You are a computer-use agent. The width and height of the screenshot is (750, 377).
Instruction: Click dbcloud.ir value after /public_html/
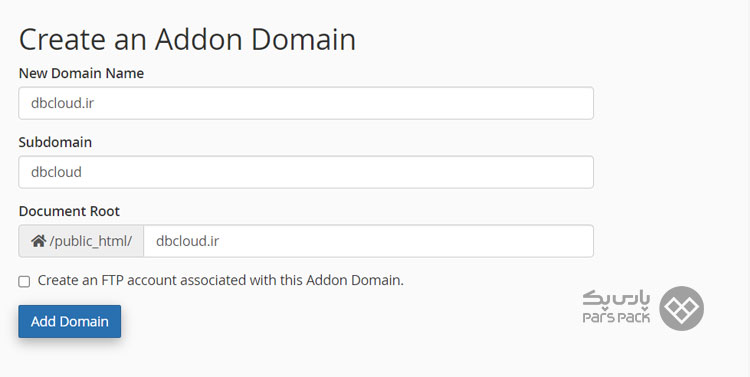(x=187, y=241)
